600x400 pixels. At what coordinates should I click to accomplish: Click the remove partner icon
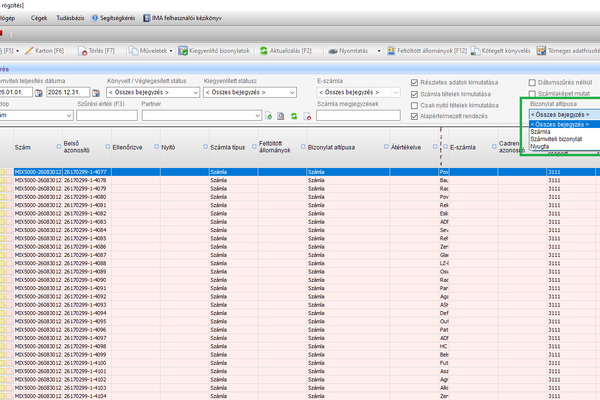coord(307,116)
